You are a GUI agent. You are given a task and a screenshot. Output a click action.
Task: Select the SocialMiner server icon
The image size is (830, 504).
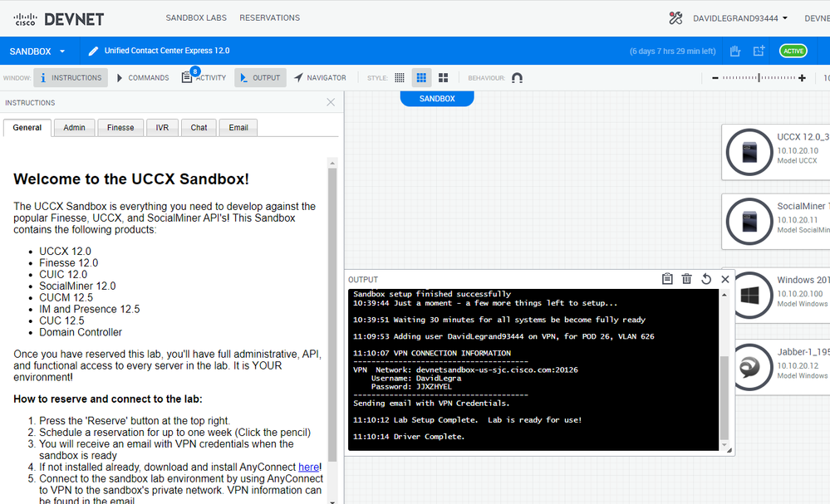click(x=749, y=222)
